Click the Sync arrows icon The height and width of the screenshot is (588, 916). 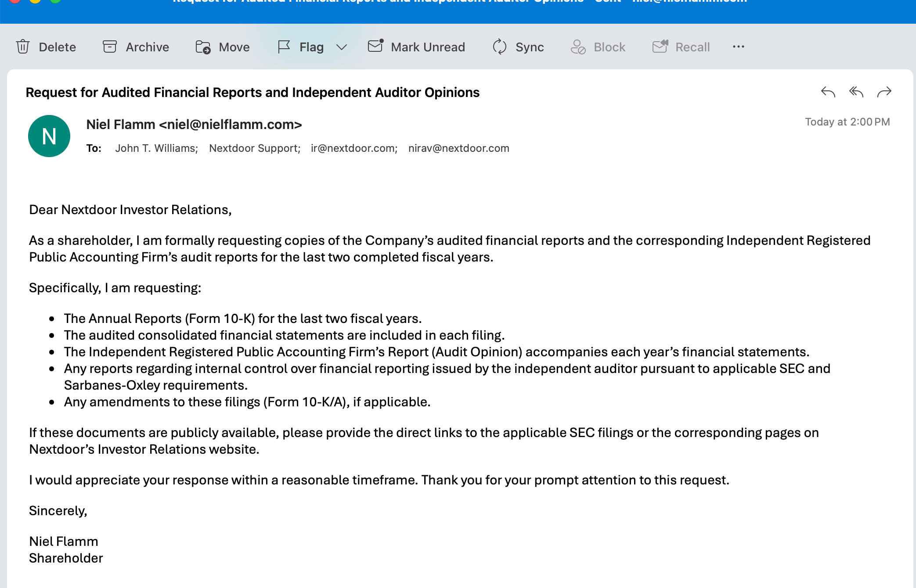pos(500,47)
